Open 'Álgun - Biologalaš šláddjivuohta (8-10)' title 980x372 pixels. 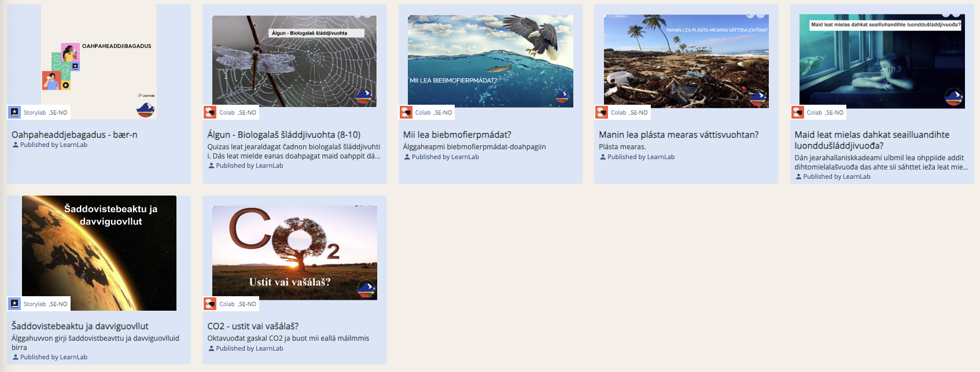tap(283, 135)
